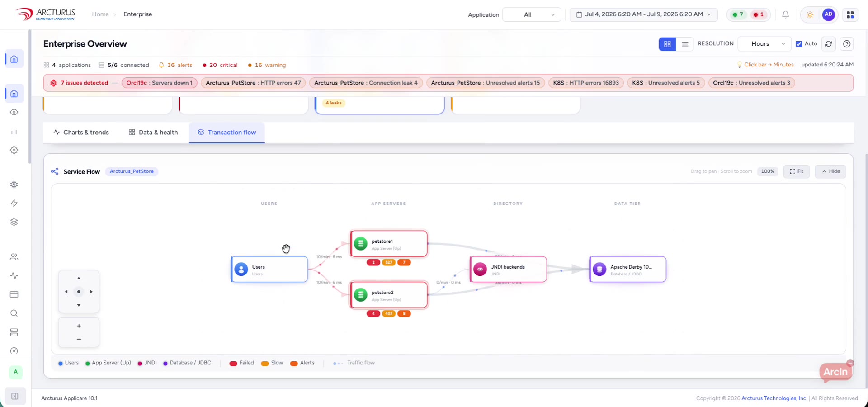Open the help question mark icon
This screenshot has height=407, width=868.
[x=847, y=44]
